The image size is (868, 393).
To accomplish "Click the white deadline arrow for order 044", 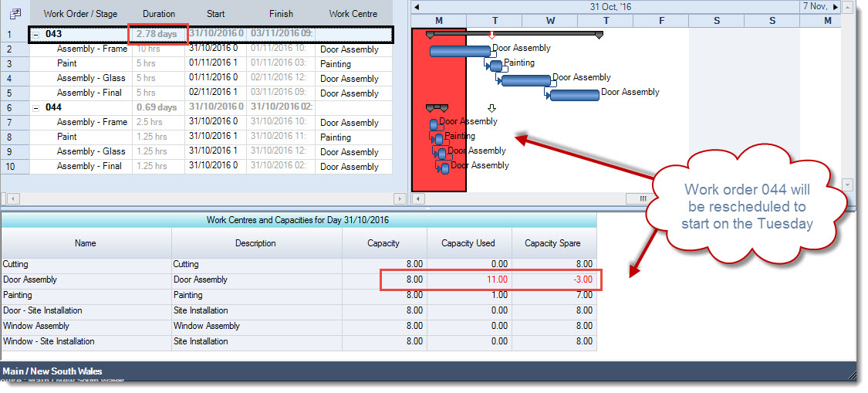I will tap(491, 108).
